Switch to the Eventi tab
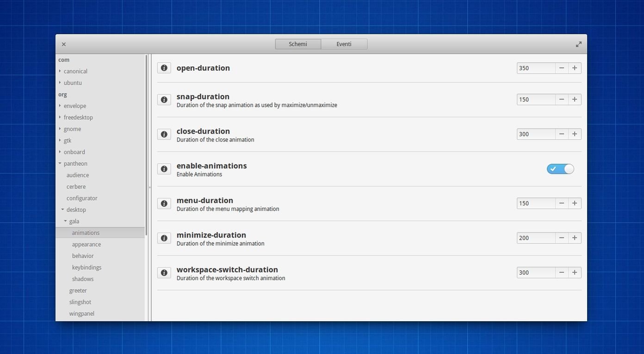Viewport: 644px width, 354px height. [344, 44]
